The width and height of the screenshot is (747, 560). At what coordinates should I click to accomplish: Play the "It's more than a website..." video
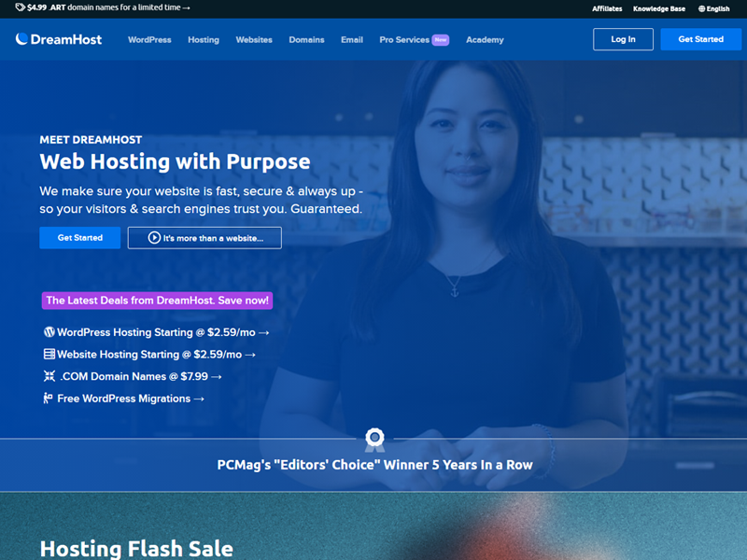[204, 238]
